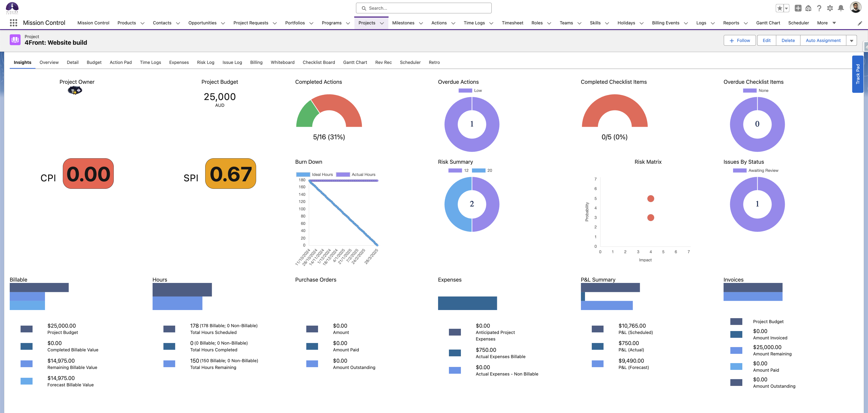Toggle Follow on the 4Front project

tap(740, 40)
